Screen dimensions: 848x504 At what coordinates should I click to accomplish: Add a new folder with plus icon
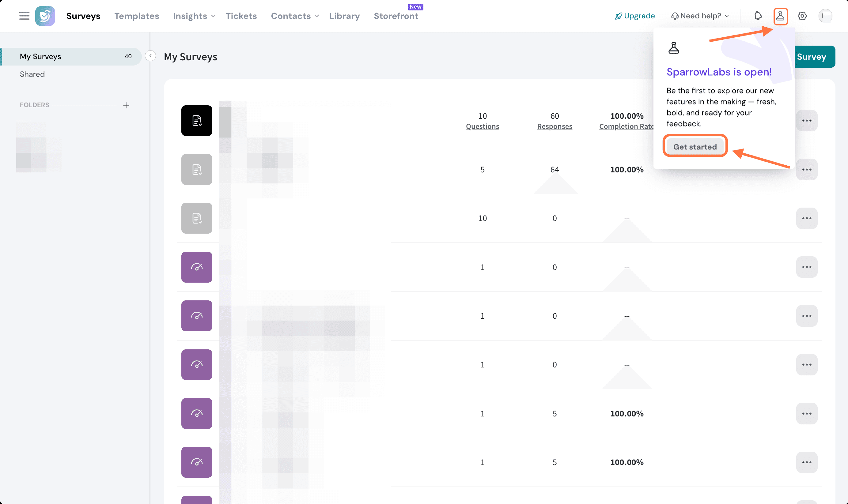coord(126,105)
